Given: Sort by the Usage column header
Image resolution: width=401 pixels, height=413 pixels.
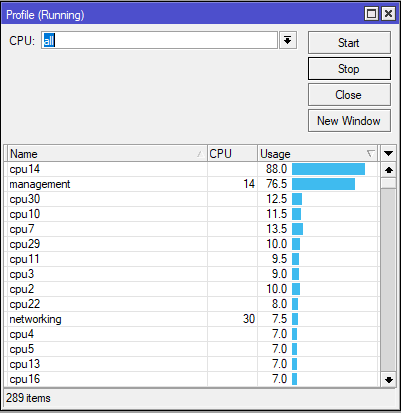Looking at the screenshot, I should tap(318, 154).
